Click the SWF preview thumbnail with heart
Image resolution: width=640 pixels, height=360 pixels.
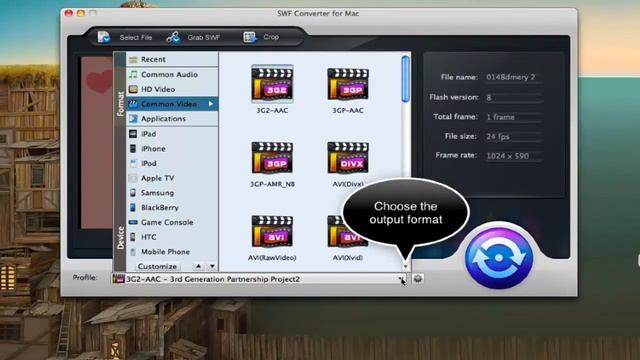click(x=97, y=143)
